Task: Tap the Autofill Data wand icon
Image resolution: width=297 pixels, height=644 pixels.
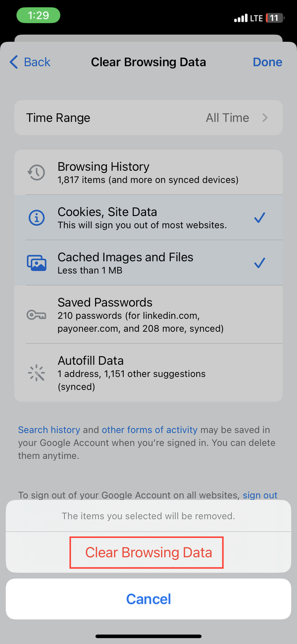Action: (36, 372)
